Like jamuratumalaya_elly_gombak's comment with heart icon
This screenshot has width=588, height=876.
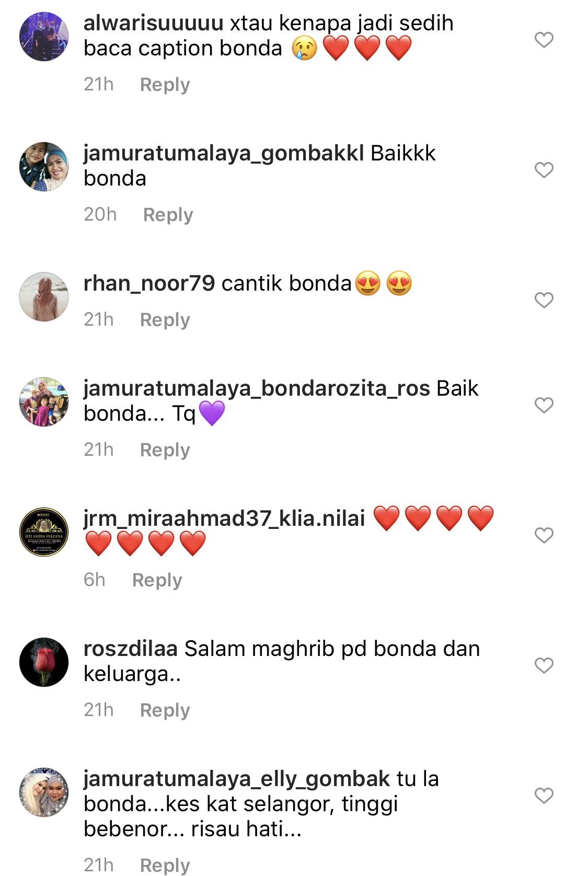(x=544, y=796)
